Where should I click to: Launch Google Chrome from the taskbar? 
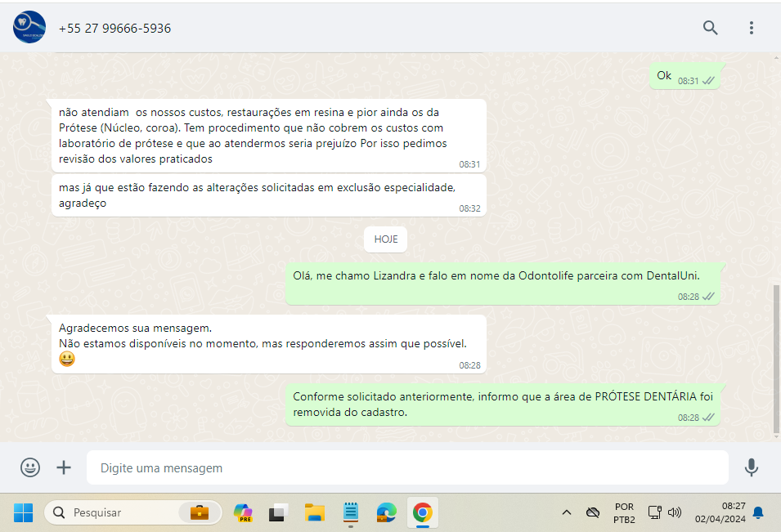[x=422, y=512]
